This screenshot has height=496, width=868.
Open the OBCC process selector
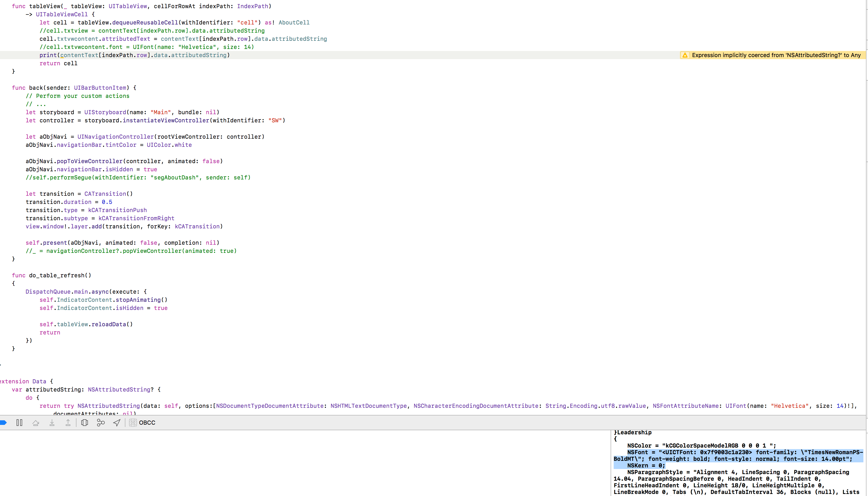[148, 422]
